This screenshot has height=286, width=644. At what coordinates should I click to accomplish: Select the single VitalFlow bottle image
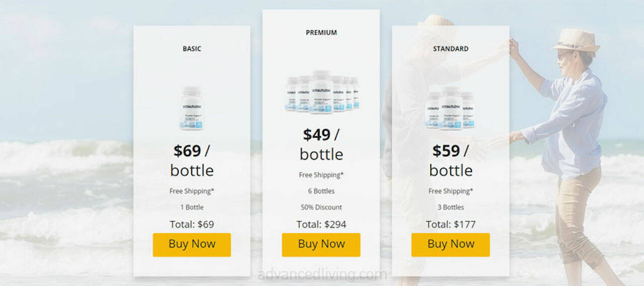tap(192, 108)
